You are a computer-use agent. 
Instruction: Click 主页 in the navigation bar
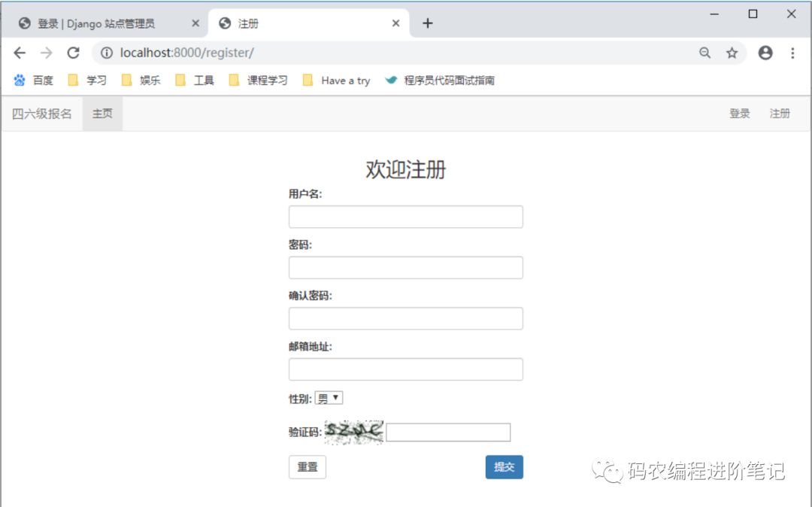click(102, 114)
